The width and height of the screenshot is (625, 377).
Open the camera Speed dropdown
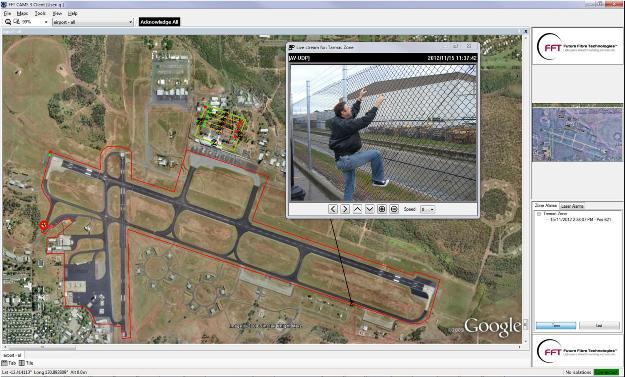pos(428,209)
